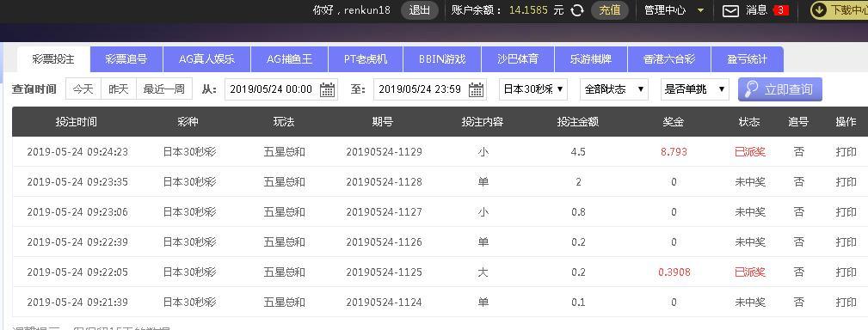
Task: Open the 沙巴体育 tab
Action: (518, 59)
